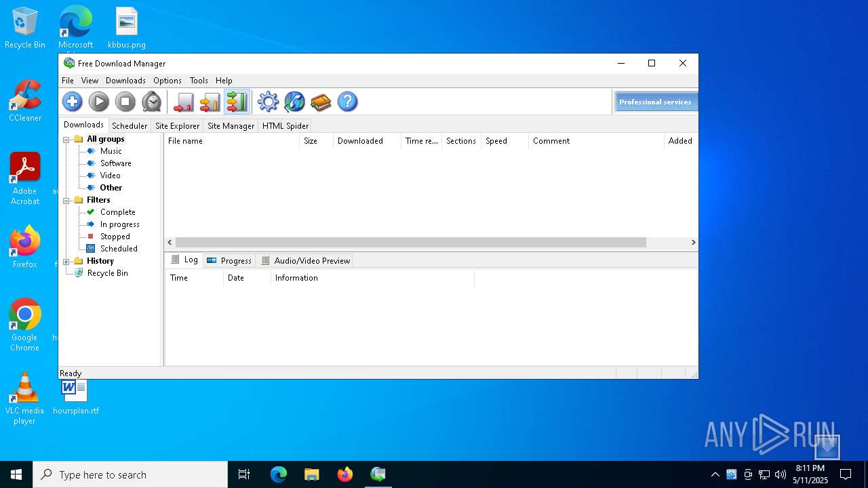
Task: Select Recycle Bin in the tree
Action: click(107, 273)
